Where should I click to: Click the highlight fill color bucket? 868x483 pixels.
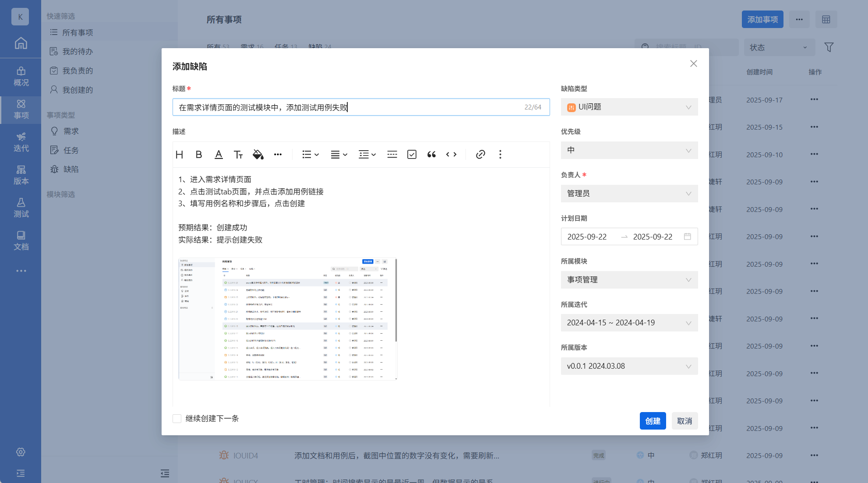[x=258, y=155]
